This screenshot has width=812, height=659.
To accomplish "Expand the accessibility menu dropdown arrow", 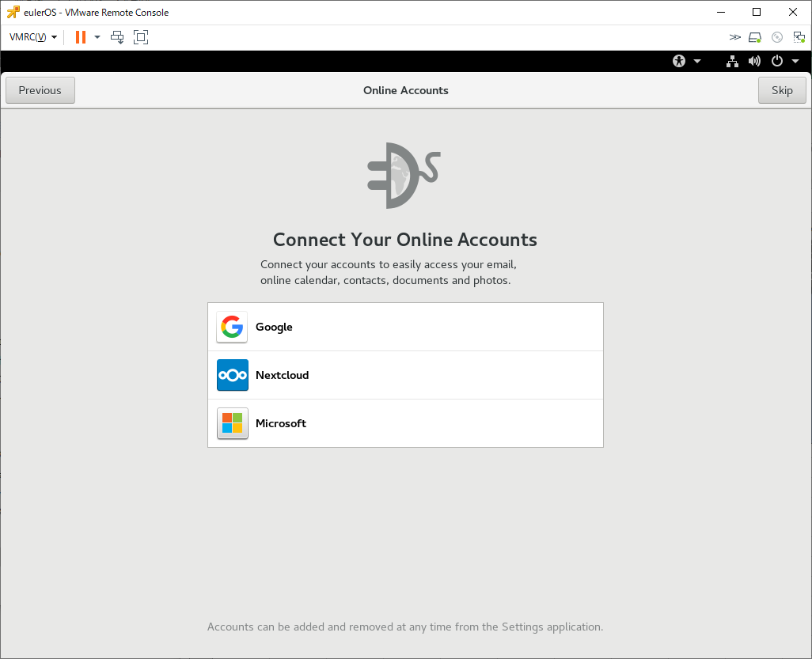I will pos(697,61).
